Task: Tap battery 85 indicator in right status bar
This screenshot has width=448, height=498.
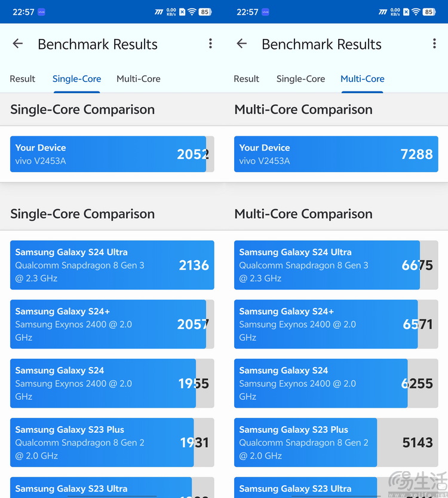Action: coord(429,12)
